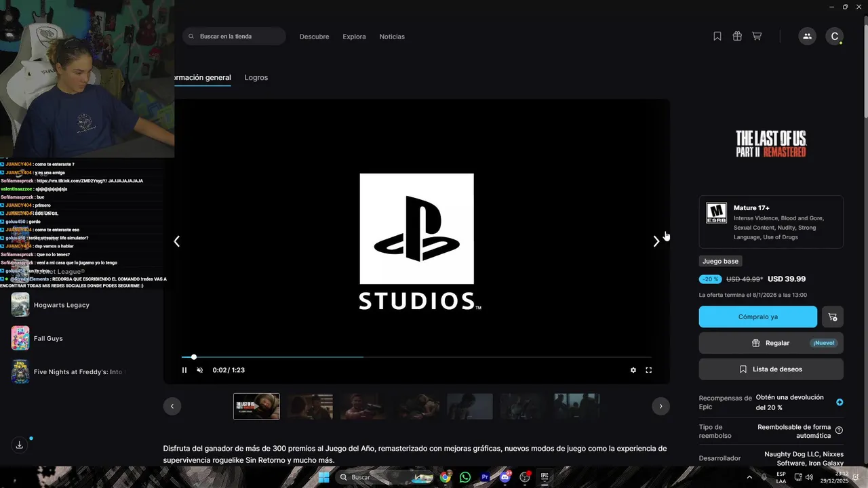Open WhatsApp from the taskbar
Viewport: 868px width, 488px height.
465,477
